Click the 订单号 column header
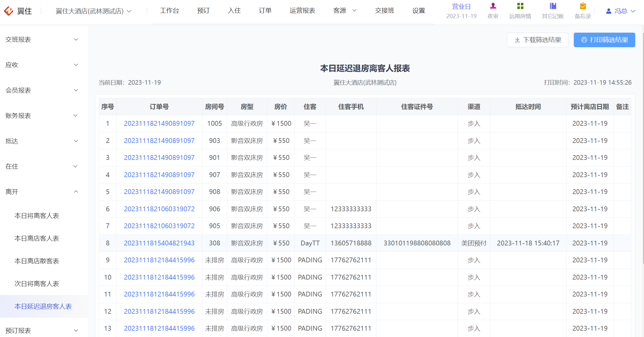 click(159, 107)
